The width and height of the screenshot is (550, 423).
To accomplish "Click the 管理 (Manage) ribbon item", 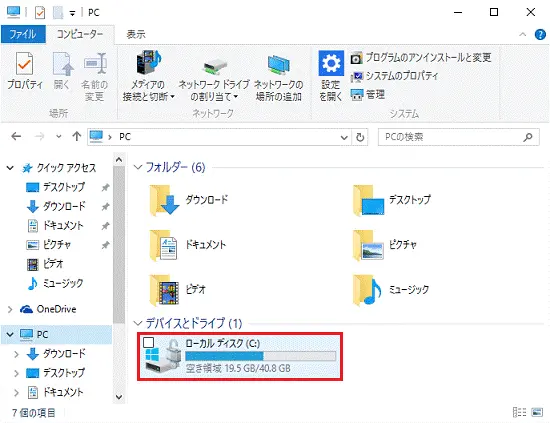I will pyautogui.click(x=368, y=94).
